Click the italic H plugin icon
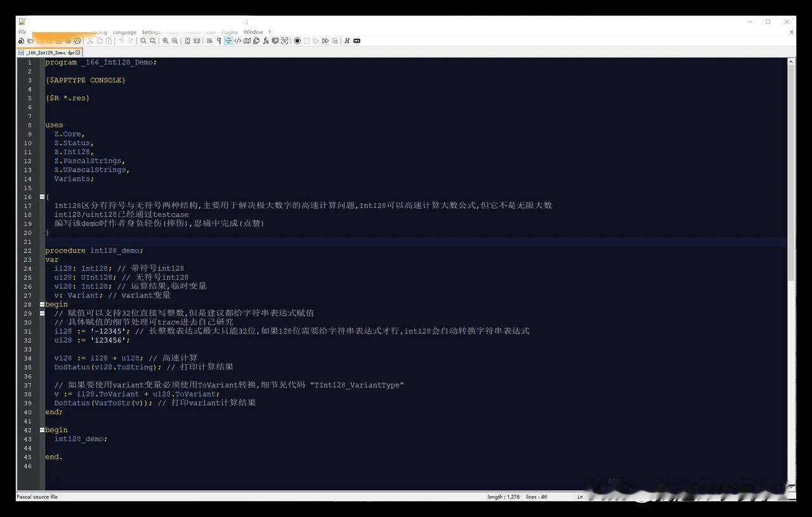This screenshot has height=517, width=812. 347,41
